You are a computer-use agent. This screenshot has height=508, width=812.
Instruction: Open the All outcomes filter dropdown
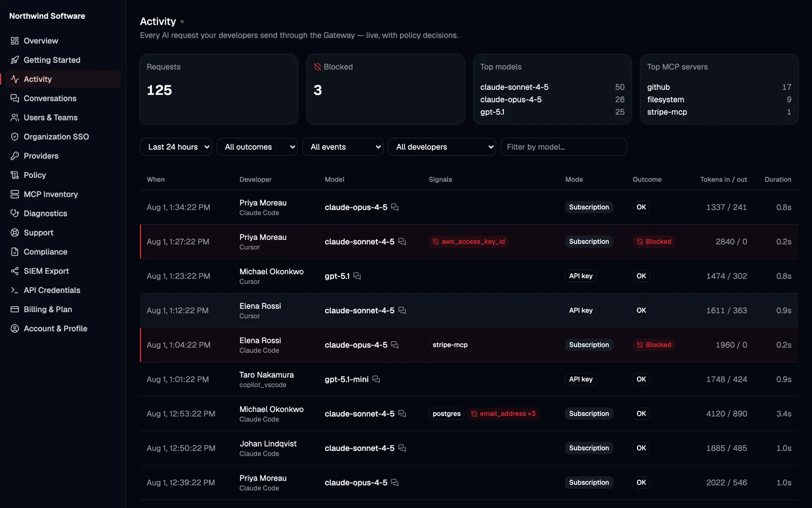257,147
